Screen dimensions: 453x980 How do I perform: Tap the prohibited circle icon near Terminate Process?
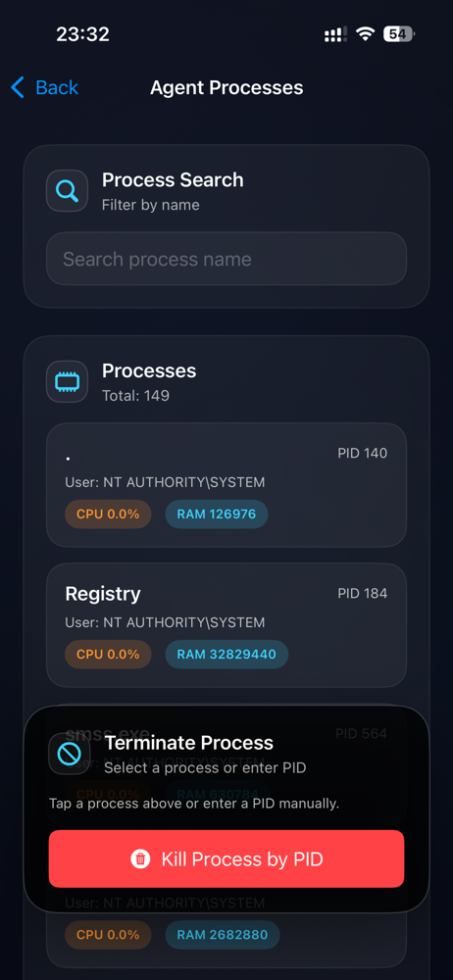[x=70, y=754]
